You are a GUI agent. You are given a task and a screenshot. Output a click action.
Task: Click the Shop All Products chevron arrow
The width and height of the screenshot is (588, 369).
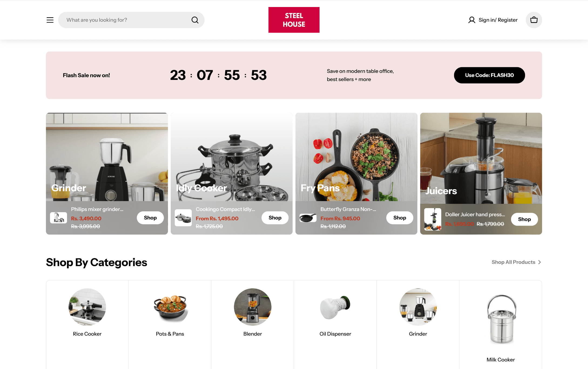[x=539, y=262]
